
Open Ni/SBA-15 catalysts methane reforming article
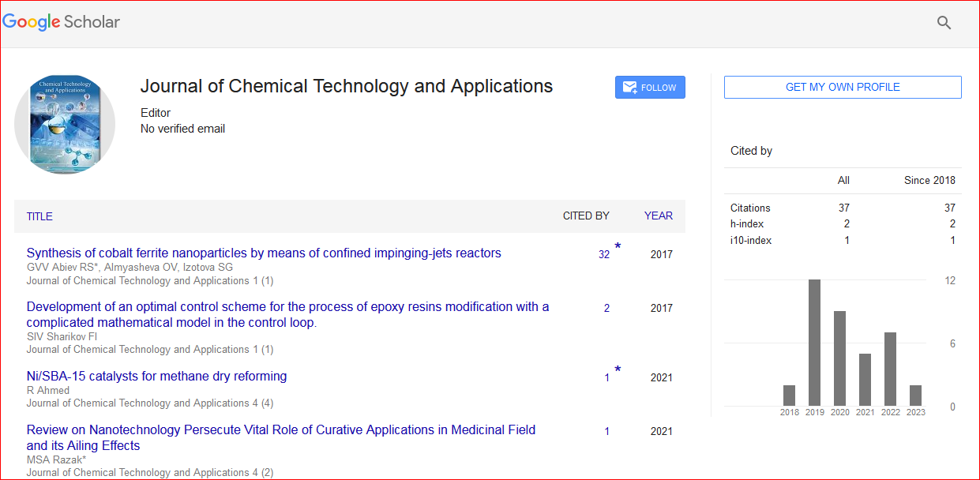pyautogui.click(x=156, y=377)
